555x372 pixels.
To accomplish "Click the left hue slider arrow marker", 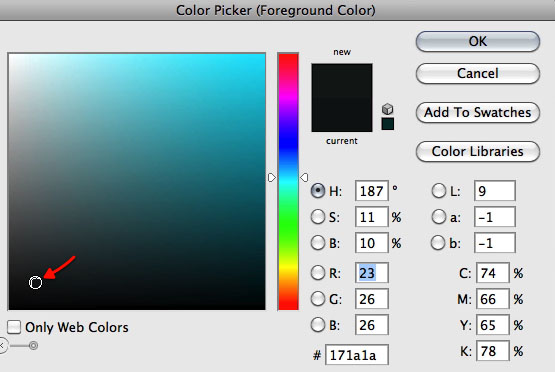I will [x=271, y=177].
